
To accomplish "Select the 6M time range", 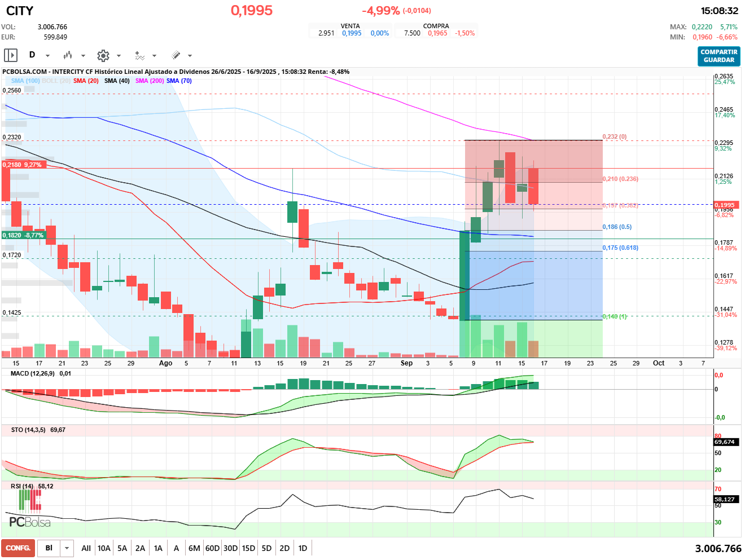I will click(x=194, y=548).
